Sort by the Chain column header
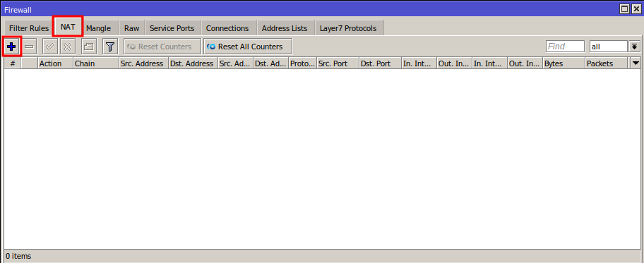 tap(96, 63)
